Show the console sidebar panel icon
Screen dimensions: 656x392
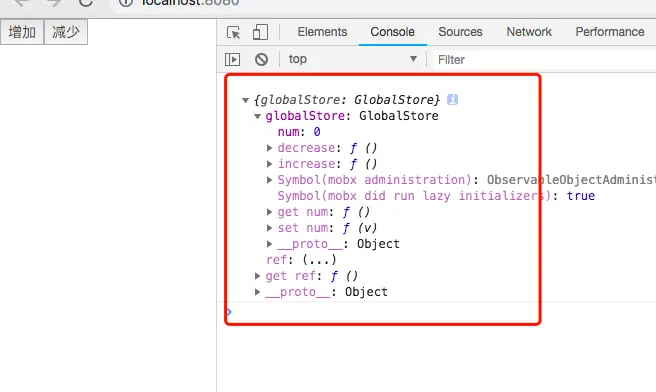click(232, 59)
